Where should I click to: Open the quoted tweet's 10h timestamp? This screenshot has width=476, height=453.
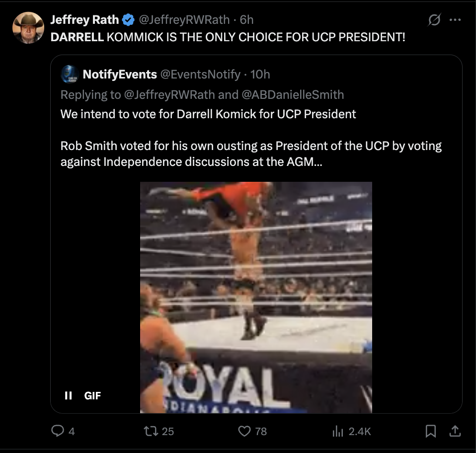[260, 75]
